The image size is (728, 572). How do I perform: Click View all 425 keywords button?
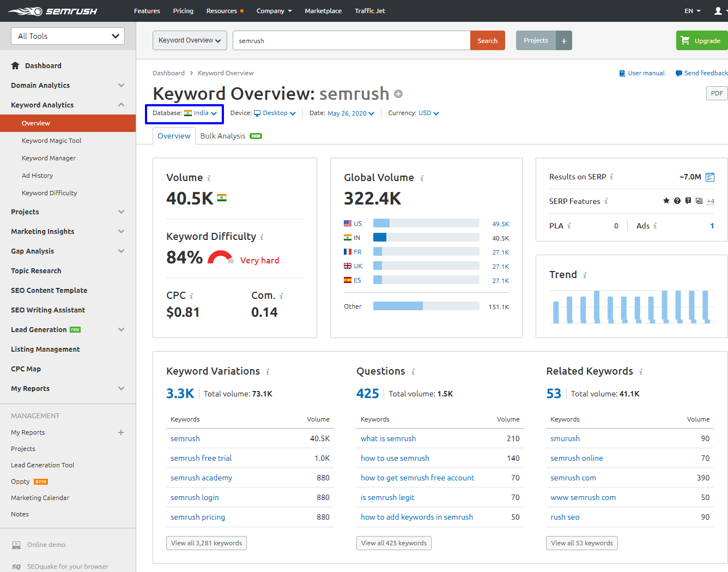394,543
